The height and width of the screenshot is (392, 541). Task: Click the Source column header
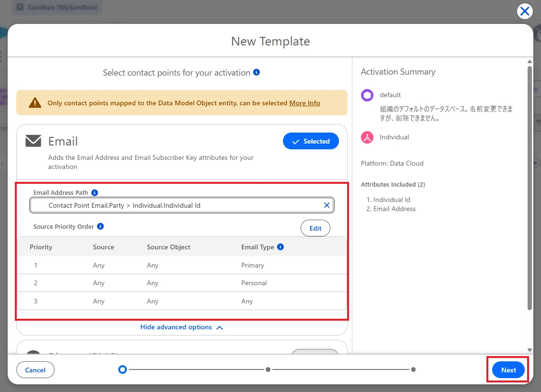(103, 247)
